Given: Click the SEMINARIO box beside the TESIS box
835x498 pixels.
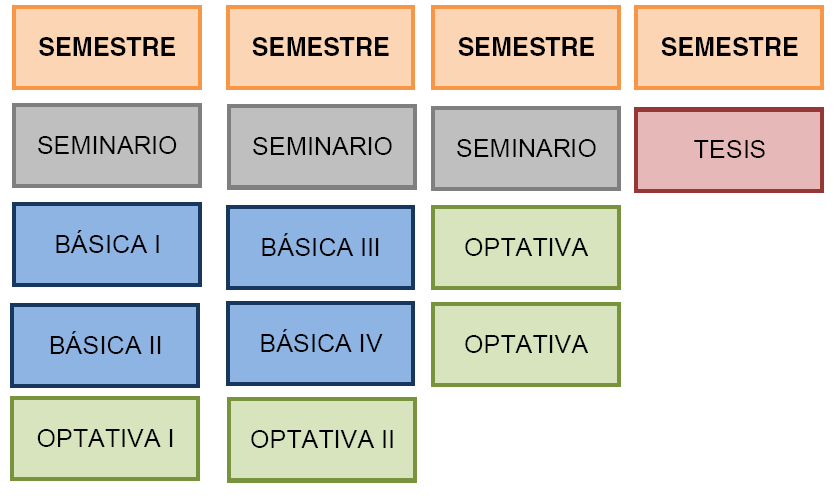Looking at the screenshot, I should tap(526, 149).
